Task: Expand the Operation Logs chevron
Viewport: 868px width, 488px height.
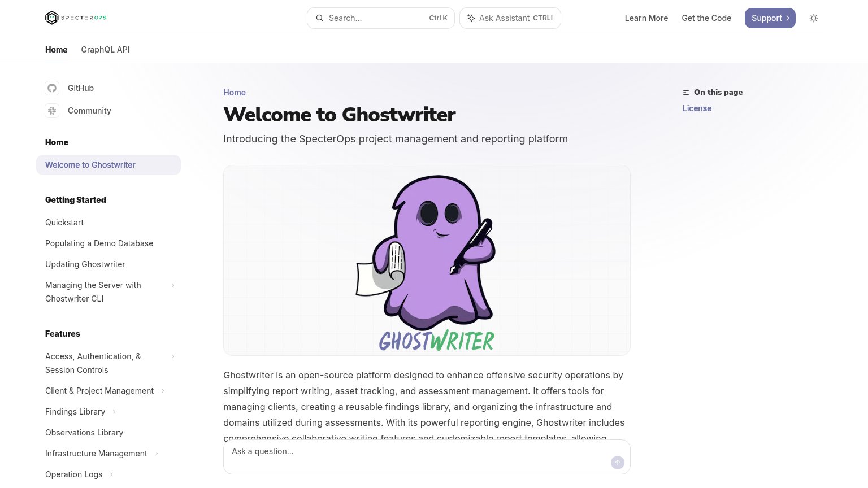Action: pos(112,474)
